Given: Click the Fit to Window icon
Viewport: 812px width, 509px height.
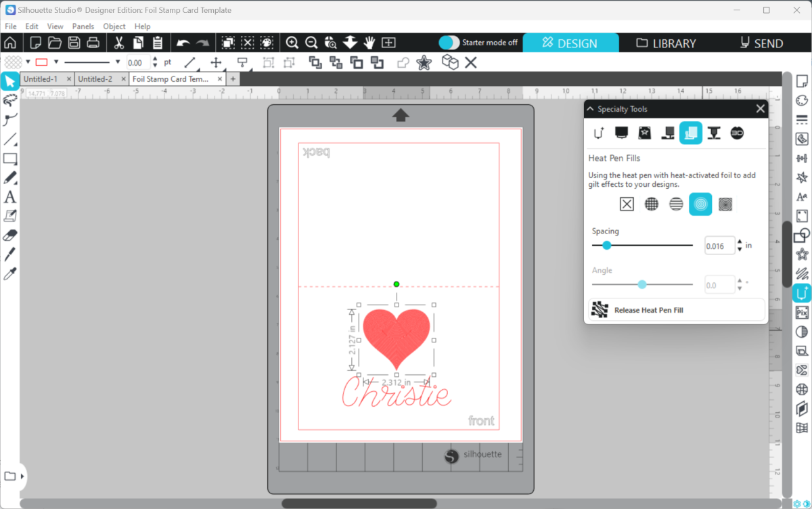Looking at the screenshot, I should [388, 43].
